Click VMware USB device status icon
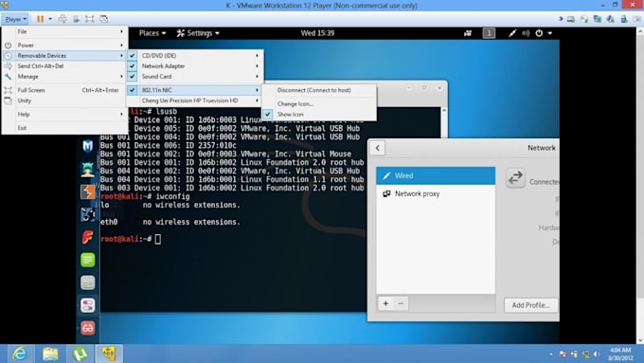This screenshot has height=363, width=644. (x=624, y=19)
